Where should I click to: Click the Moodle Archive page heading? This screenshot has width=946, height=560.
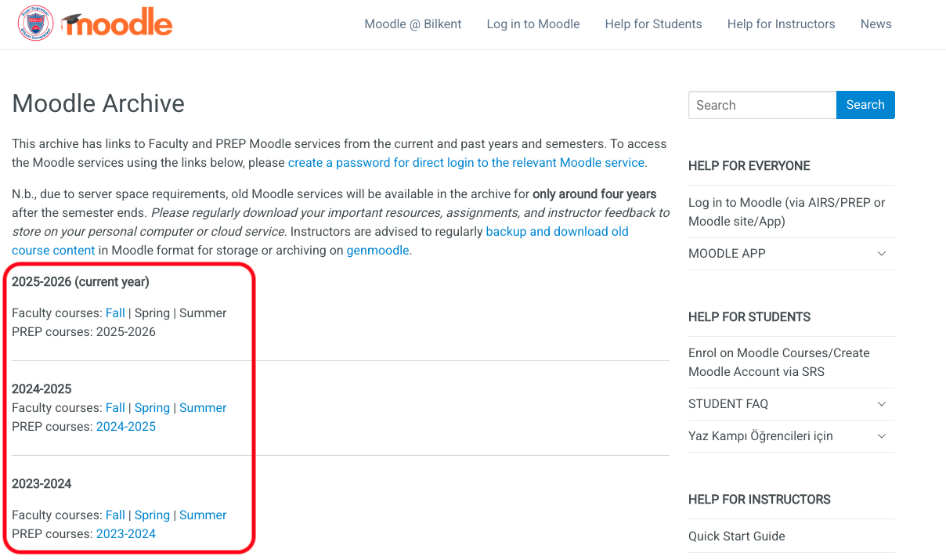[x=99, y=103]
